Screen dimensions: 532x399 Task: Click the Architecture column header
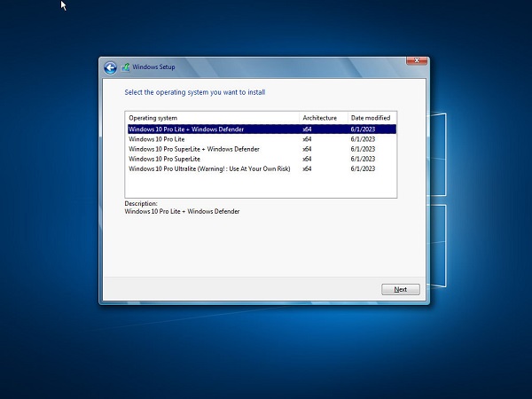click(x=324, y=118)
